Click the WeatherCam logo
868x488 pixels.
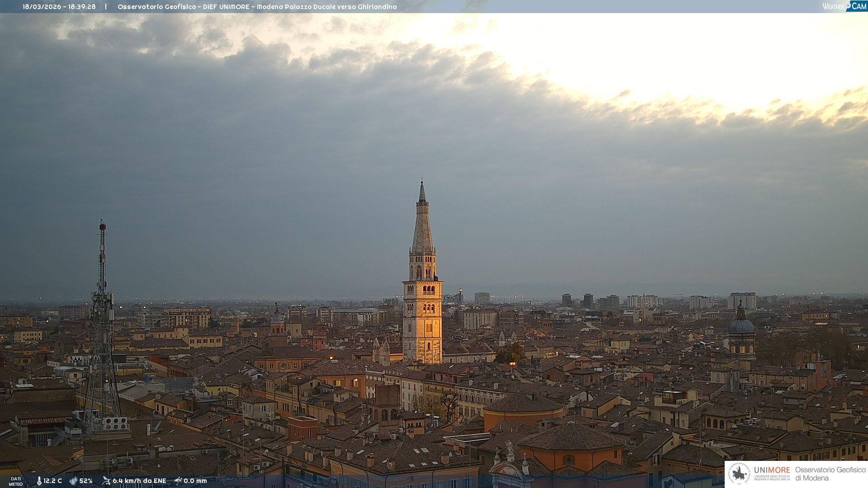click(844, 6)
